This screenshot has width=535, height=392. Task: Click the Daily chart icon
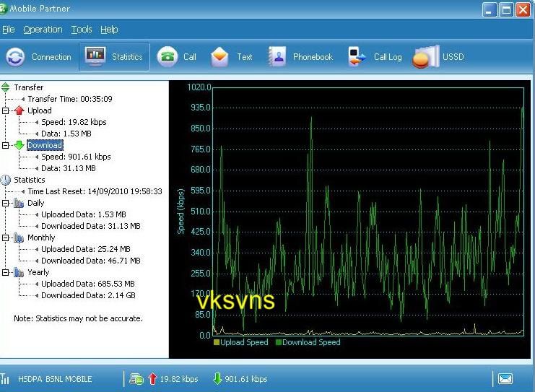[x=19, y=204]
